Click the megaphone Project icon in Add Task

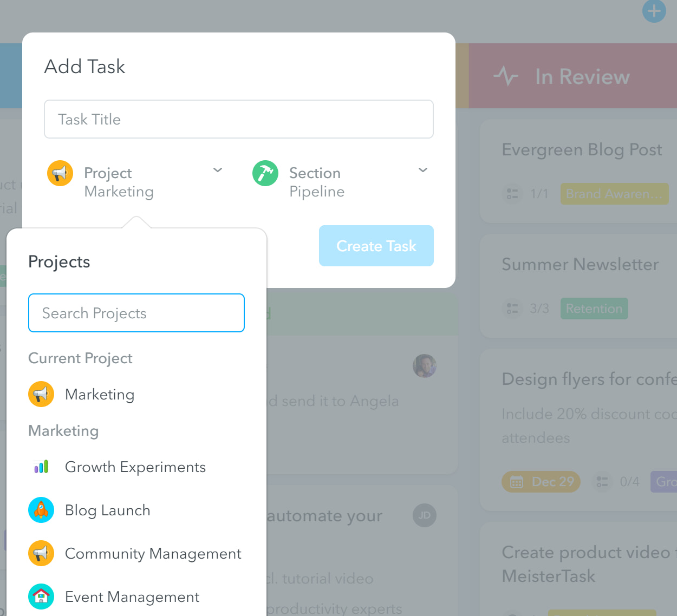tap(60, 173)
